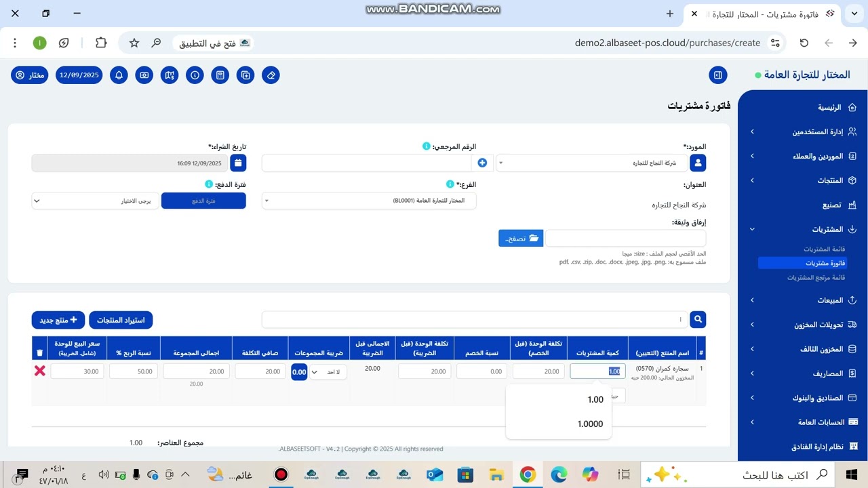This screenshot has height=488, width=868.
Task: Open the لا احد group tax dropdown
Action: pyautogui.click(x=328, y=371)
